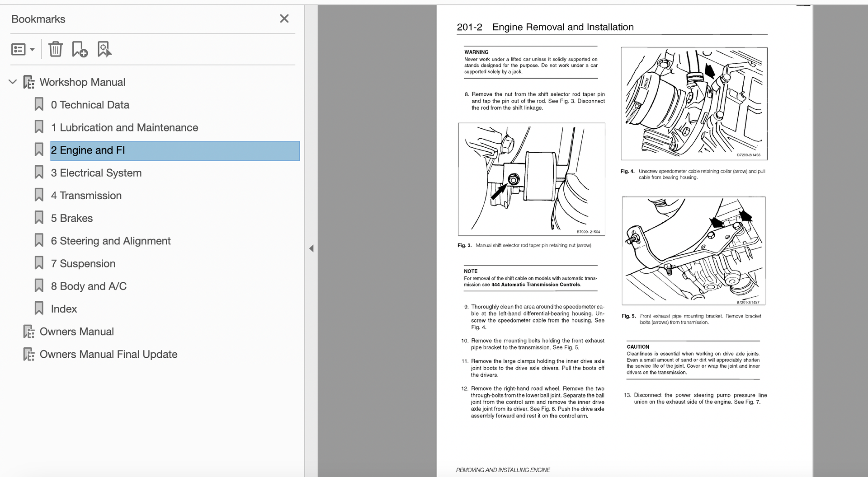The height and width of the screenshot is (477, 868).
Task: Jump to 3 Electrical System section
Action: (x=96, y=173)
